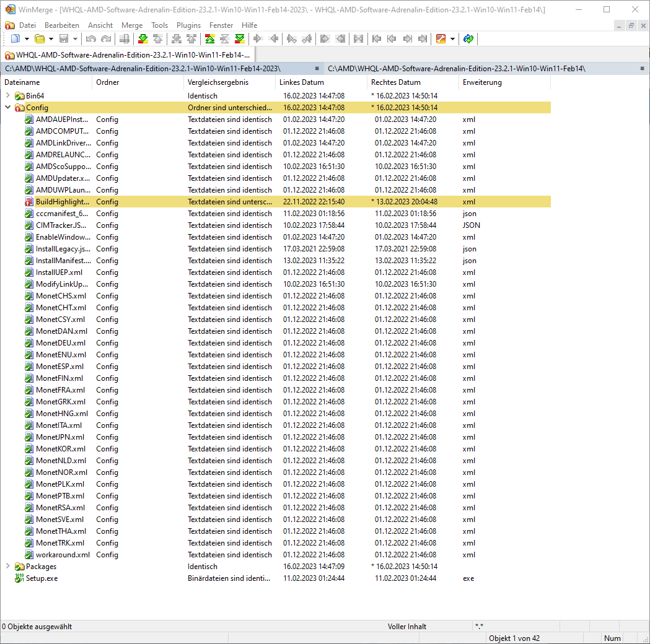Select the workaround.xml file row
The height and width of the screenshot is (644, 650).
point(276,555)
